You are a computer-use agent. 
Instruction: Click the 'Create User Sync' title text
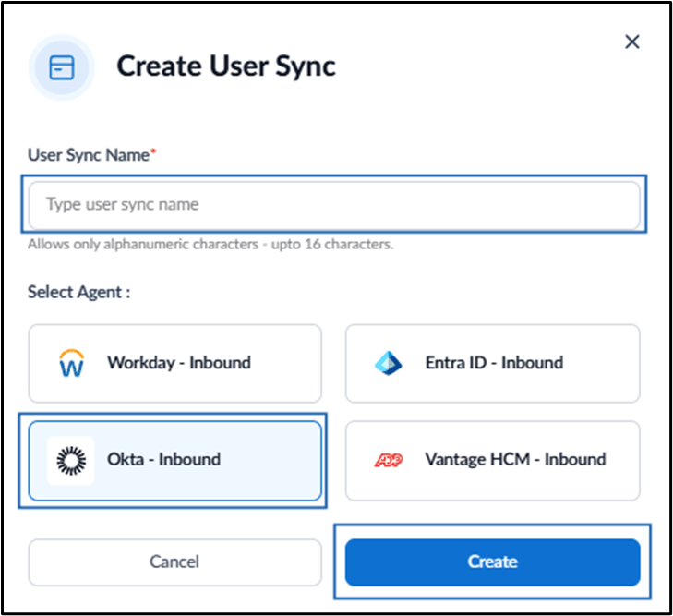click(x=226, y=67)
